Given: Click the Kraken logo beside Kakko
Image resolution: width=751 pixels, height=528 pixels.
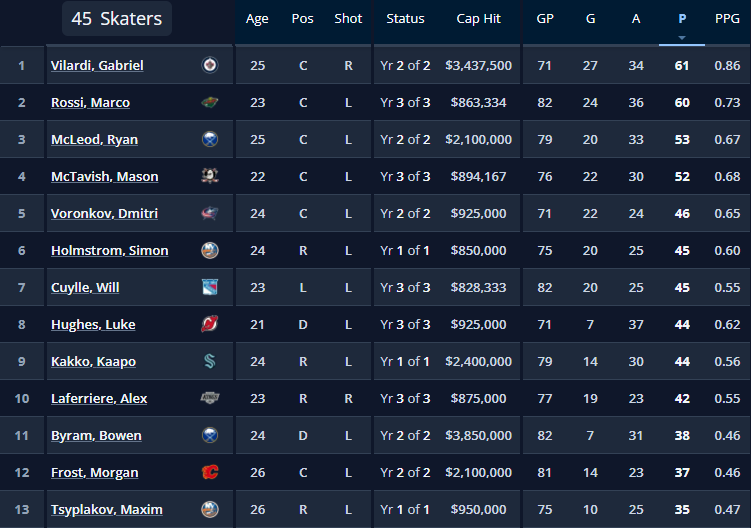Looking at the screenshot, I should 210,361.
